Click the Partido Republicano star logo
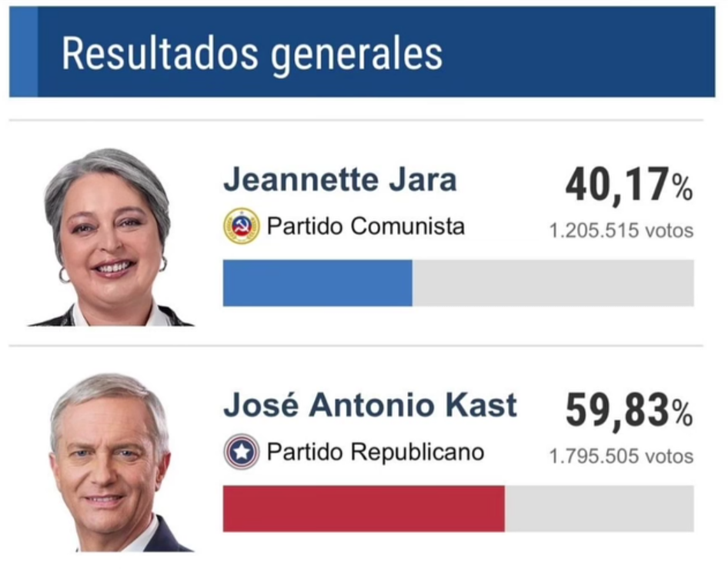 coord(242,452)
